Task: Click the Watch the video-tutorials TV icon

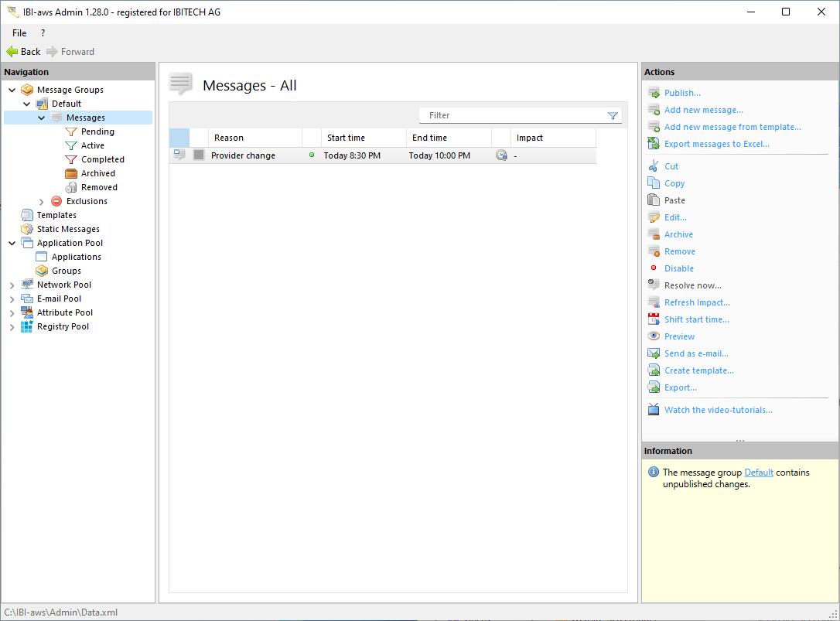Action: point(654,410)
